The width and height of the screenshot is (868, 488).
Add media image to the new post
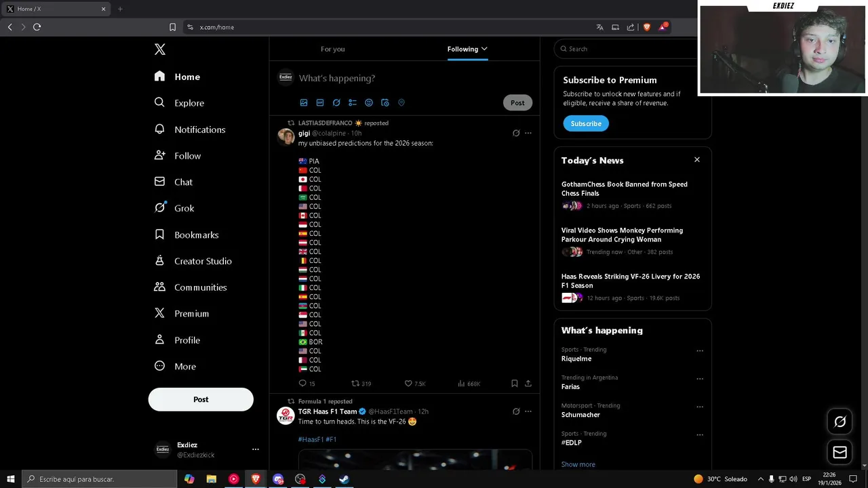pos(304,103)
